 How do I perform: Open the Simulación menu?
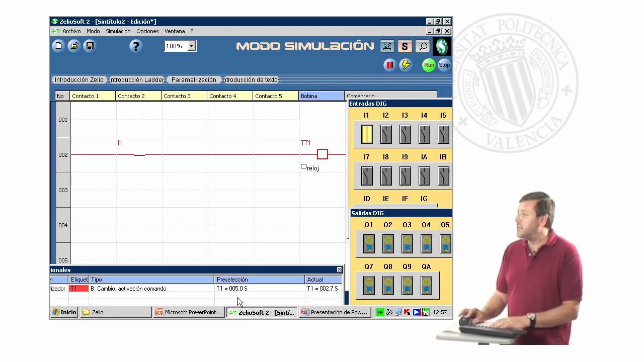coord(118,31)
